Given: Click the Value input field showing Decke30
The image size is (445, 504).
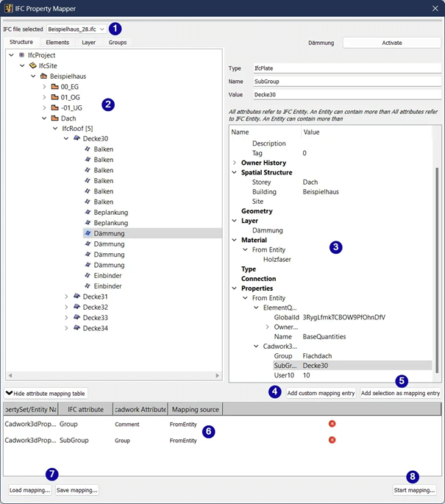Looking at the screenshot, I should (x=346, y=94).
